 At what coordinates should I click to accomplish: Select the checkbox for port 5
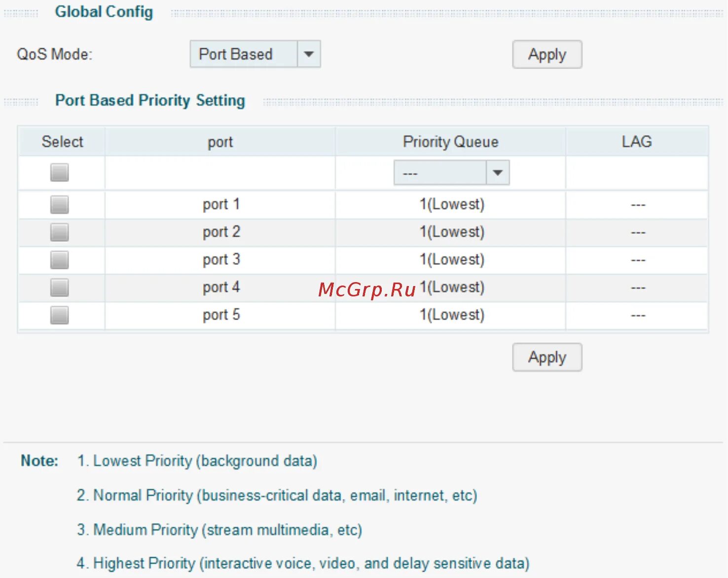pyautogui.click(x=60, y=315)
